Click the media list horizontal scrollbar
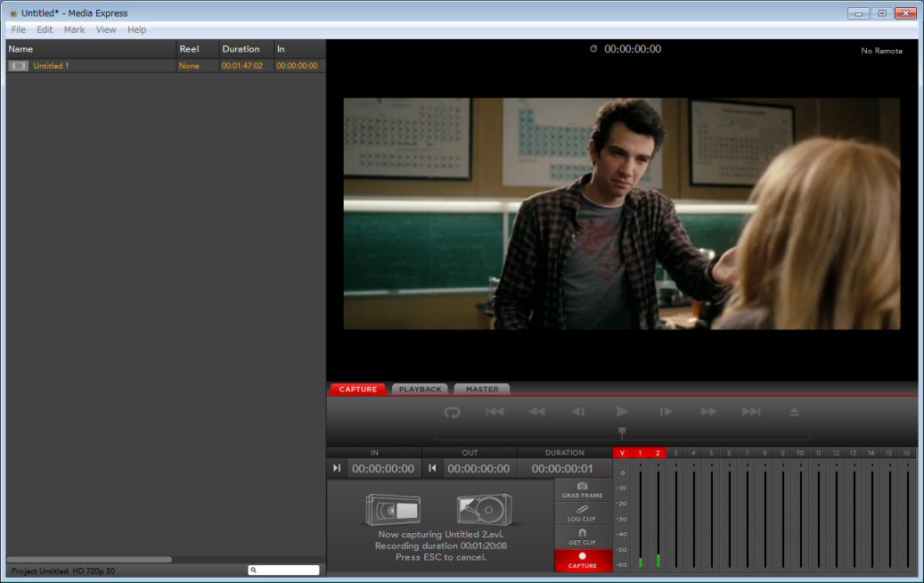The image size is (924, 583). point(89,559)
